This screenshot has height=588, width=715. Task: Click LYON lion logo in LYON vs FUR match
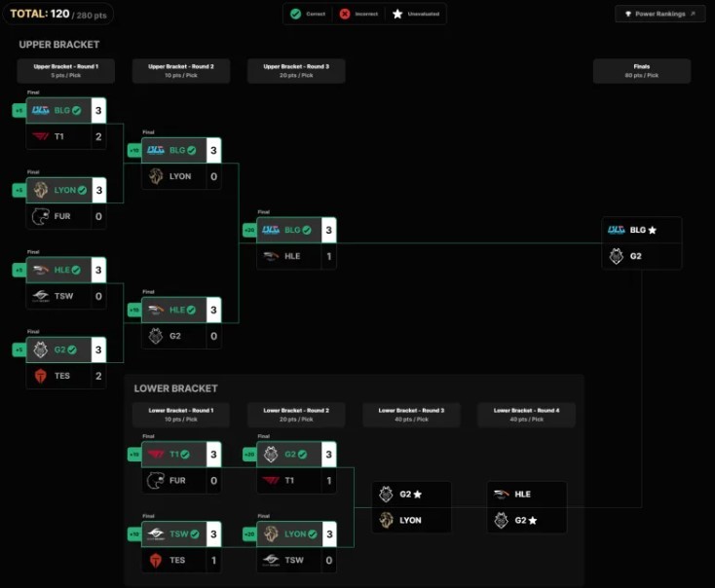pos(41,190)
